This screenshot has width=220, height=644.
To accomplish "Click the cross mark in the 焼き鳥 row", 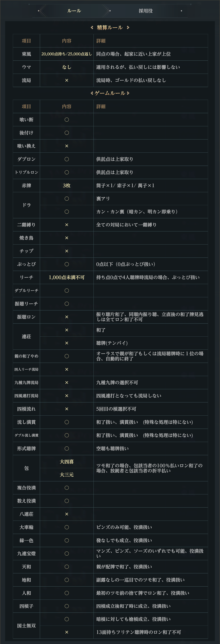I will [x=67, y=238].
